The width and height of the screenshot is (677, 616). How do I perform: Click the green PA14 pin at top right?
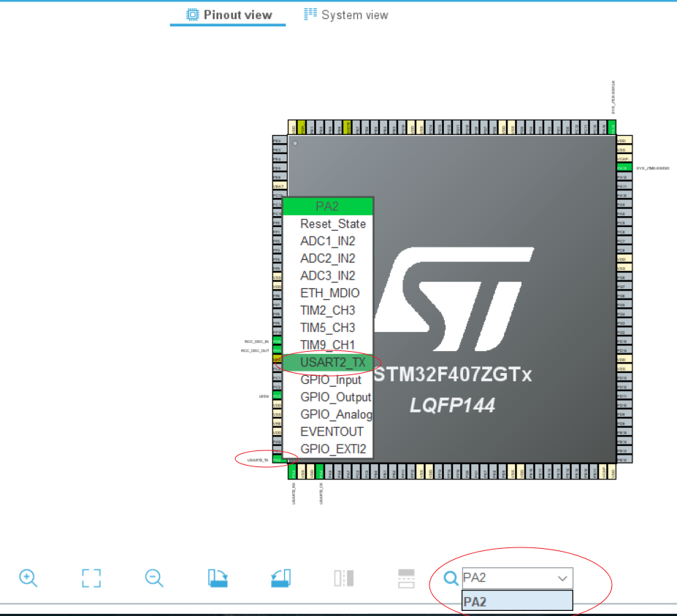[611, 128]
